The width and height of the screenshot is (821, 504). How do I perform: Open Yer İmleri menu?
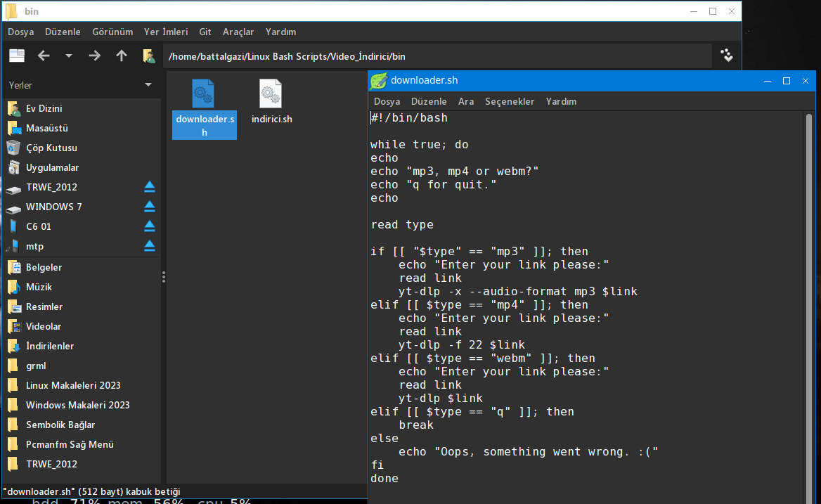tap(166, 32)
